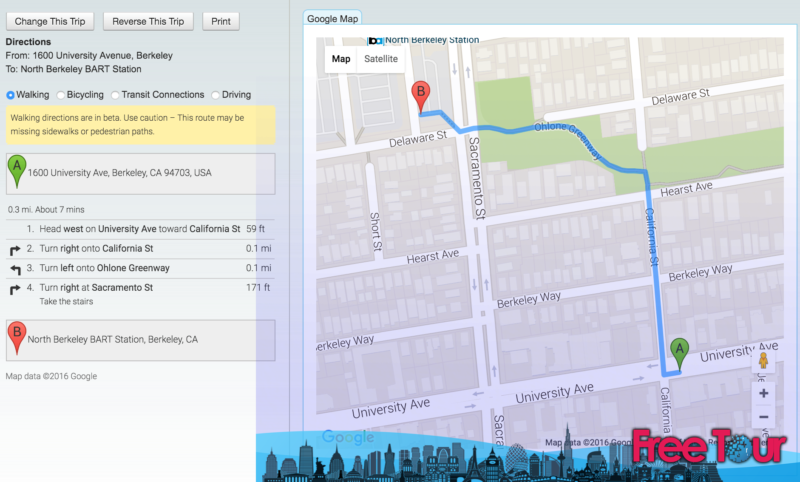Click the Google logo on the map
Screen dimensions: 800x482
point(347,437)
